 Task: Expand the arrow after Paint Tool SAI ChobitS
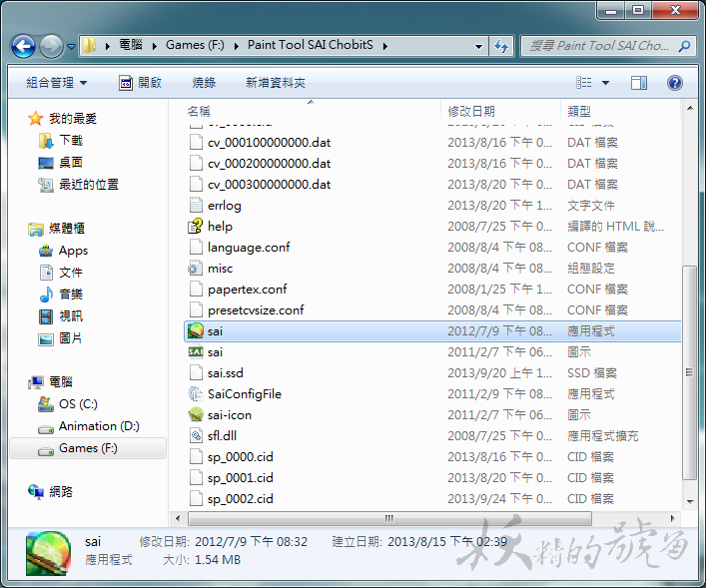385,46
